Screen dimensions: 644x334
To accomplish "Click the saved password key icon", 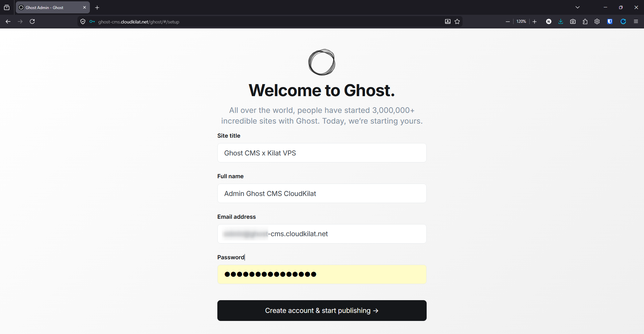I will pos(92,21).
